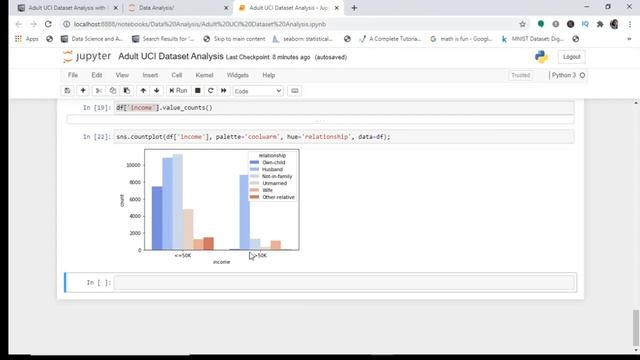640x360 pixels.
Task: Run the selected cell
Action: click(x=178, y=91)
